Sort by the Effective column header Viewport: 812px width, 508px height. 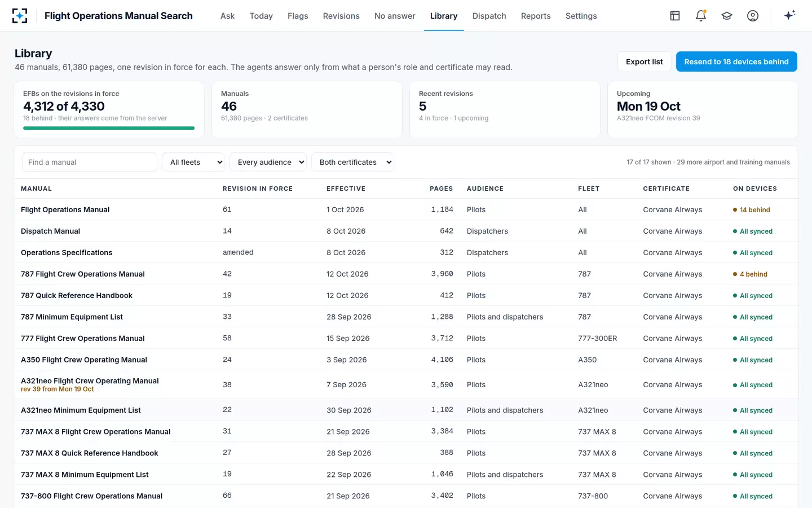pyautogui.click(x=346, y=189)
